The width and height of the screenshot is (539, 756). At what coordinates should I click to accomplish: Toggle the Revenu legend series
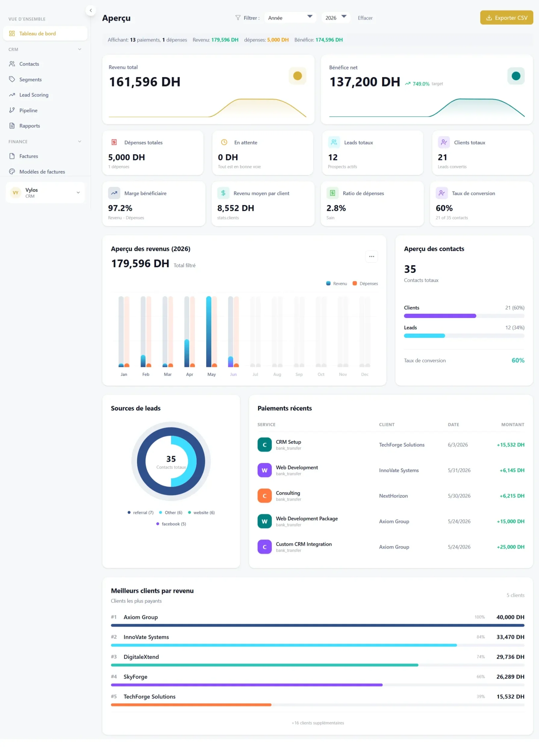tap(337, 283)
